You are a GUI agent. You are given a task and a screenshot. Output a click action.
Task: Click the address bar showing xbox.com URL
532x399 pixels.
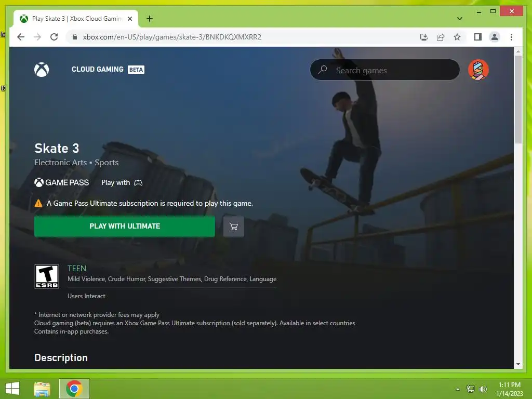[x=172, y=37]
